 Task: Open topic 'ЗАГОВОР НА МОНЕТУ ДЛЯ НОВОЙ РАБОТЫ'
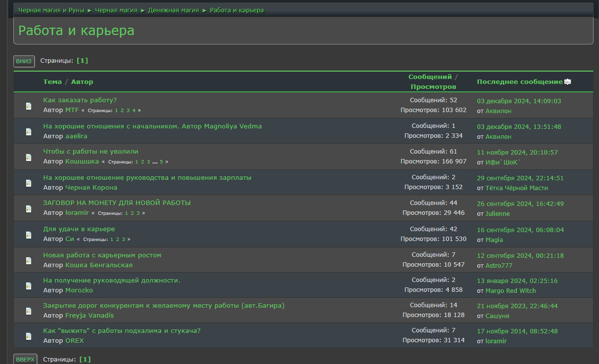coord(117,203)
